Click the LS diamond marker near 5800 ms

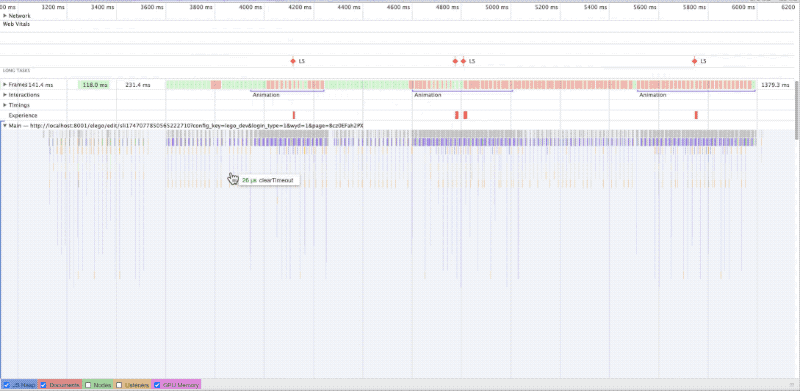click(694, 61)
